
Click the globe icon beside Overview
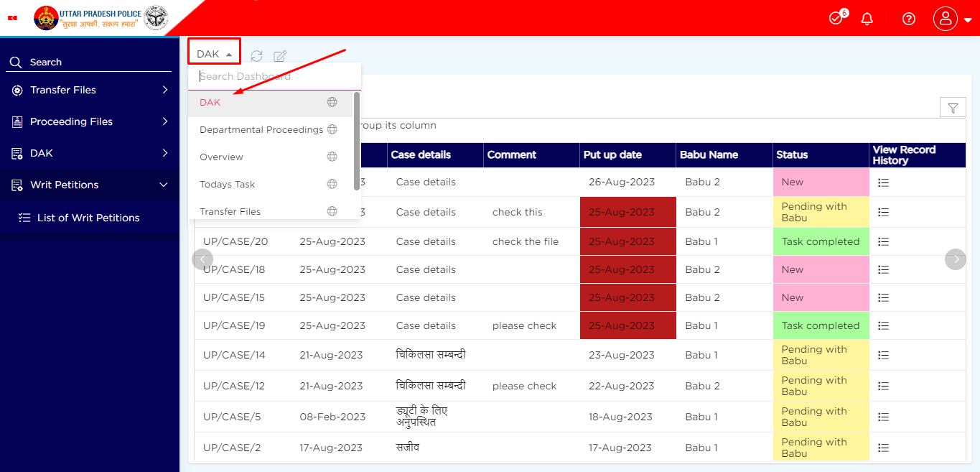pyautogui.click(x=332, y=156)
